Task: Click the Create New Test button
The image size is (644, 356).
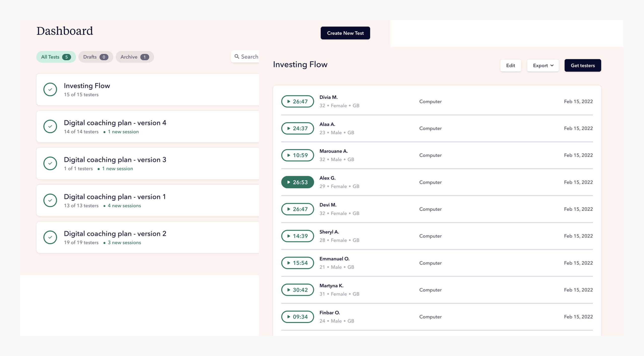Action: (345, 33)
